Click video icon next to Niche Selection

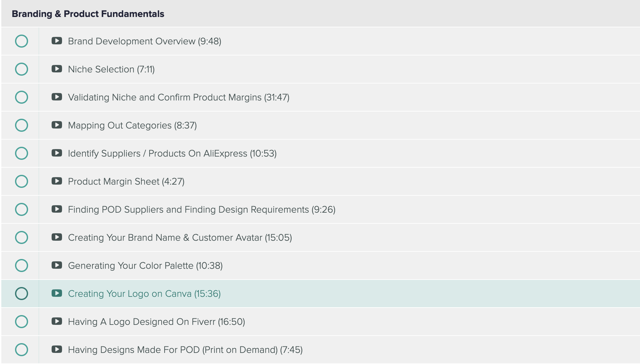(57, 69)
